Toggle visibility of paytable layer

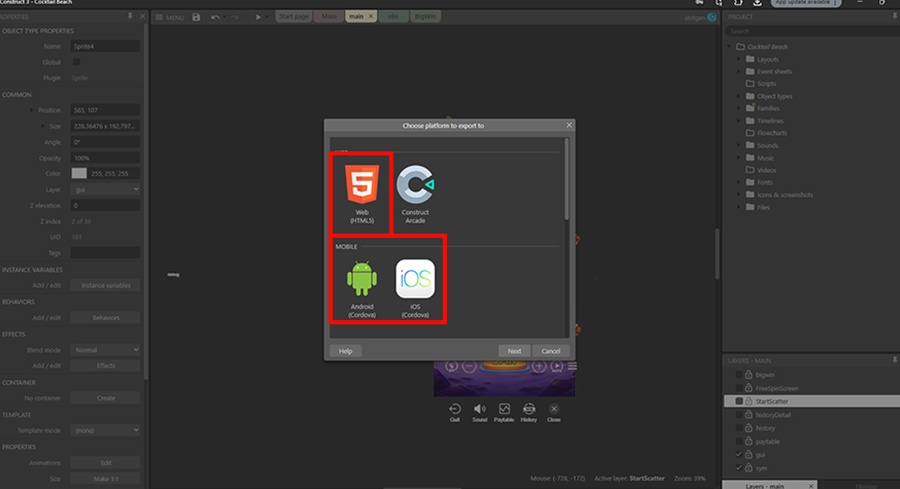(739, 441)
